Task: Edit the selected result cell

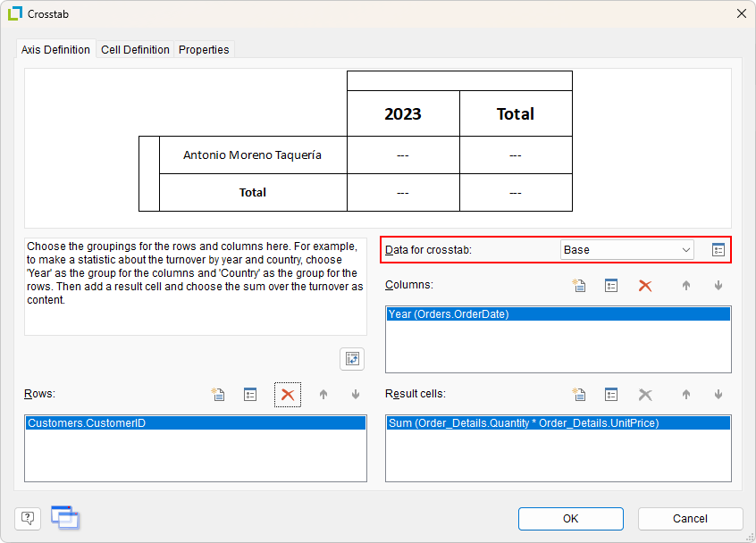Action: (611, 395)
